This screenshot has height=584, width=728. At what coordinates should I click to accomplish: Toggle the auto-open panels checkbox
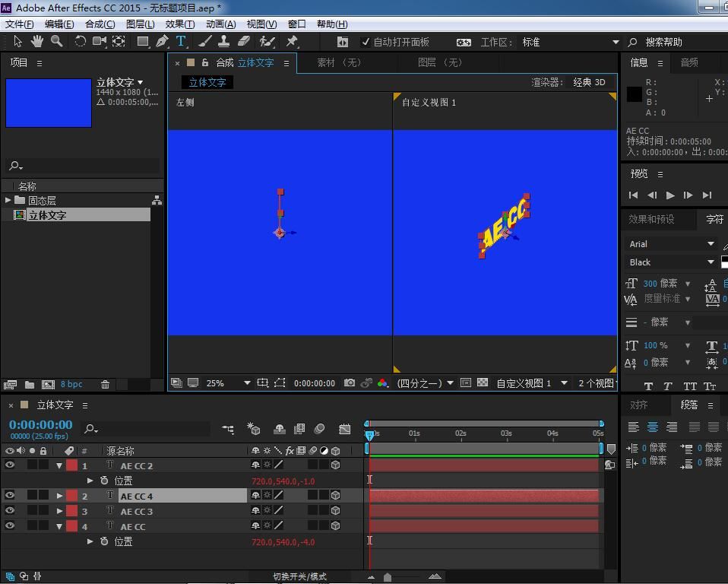(366, 42)
